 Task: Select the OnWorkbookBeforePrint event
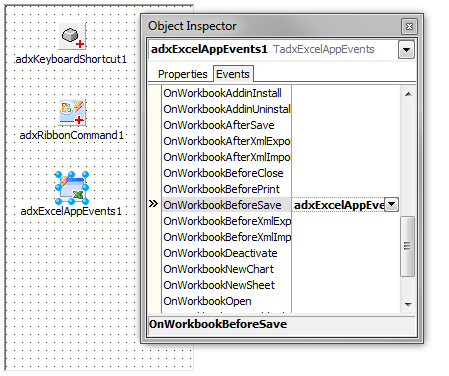click(221, 189)
